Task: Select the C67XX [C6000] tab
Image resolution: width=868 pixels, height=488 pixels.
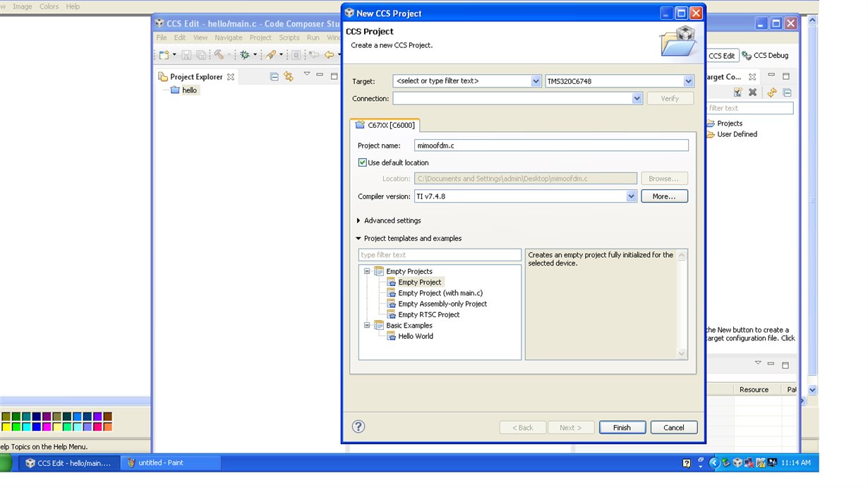Action: 385,125
